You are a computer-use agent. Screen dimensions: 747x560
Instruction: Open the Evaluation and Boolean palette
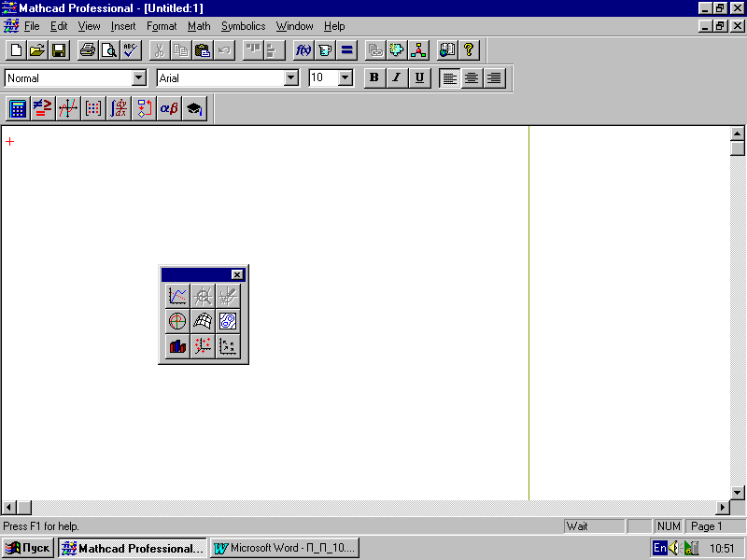[x=43, y=108]
